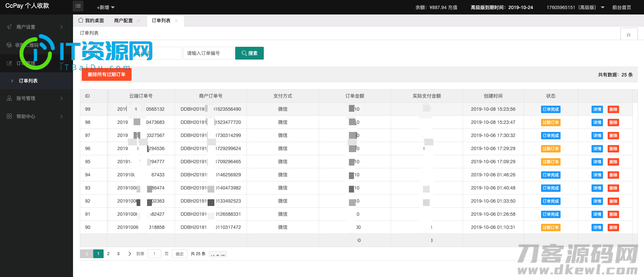This screenshot has height=277, width=644.
Task: Close the 订单列表 tab
Action: [x=176, y=21]
